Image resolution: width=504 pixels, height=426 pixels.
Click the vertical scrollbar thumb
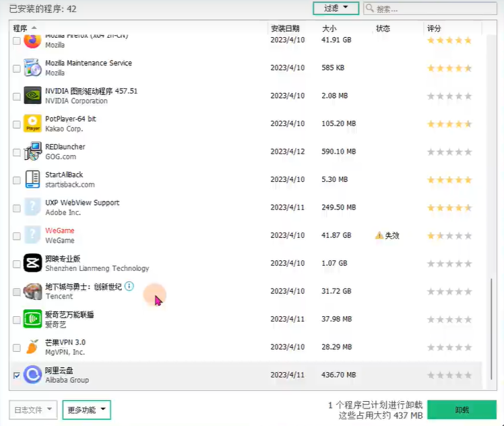(x=491, y=329)
